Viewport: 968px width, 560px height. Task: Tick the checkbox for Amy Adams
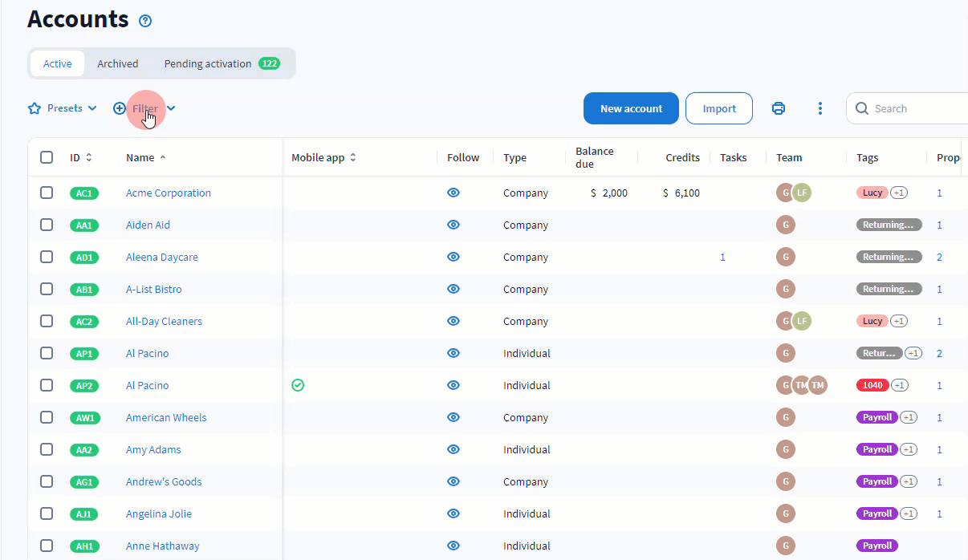click(47, 449)
